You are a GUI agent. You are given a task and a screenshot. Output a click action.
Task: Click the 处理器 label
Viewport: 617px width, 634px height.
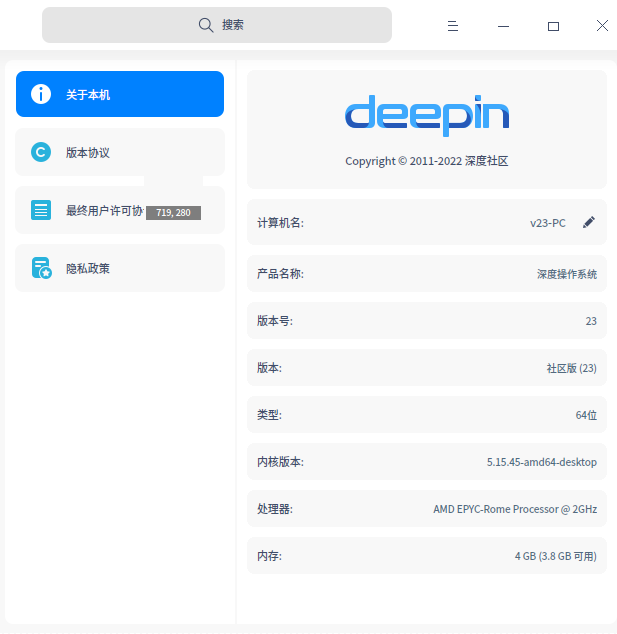coord(275,509)
